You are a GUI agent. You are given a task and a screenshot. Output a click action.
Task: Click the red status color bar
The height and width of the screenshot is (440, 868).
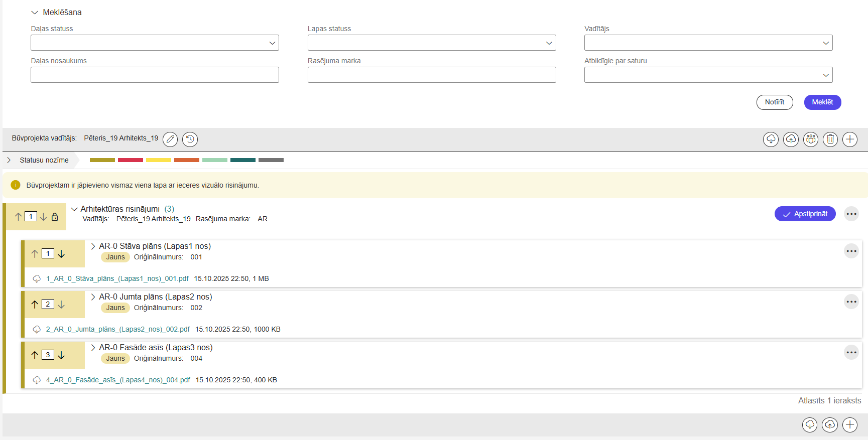click(131, 160)
